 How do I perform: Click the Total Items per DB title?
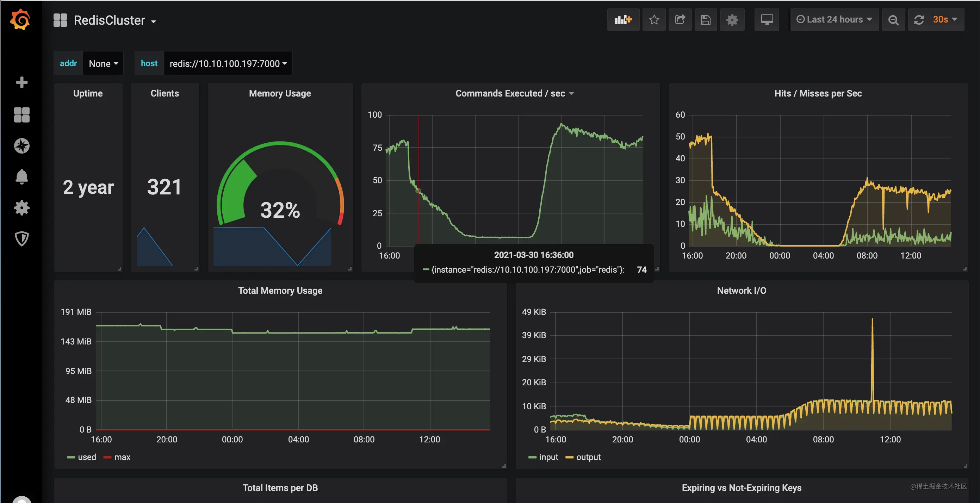point(280,488)
